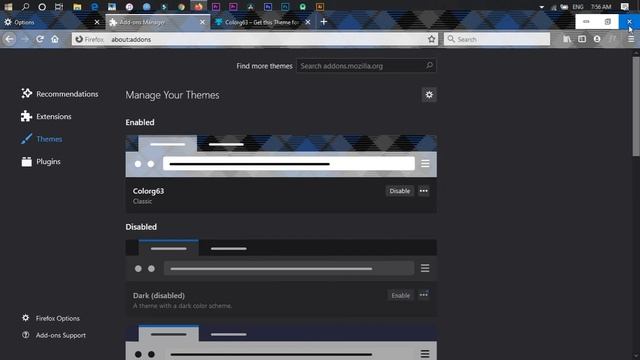
Task: Open the Recommendations category
Action: pos(60,94)
